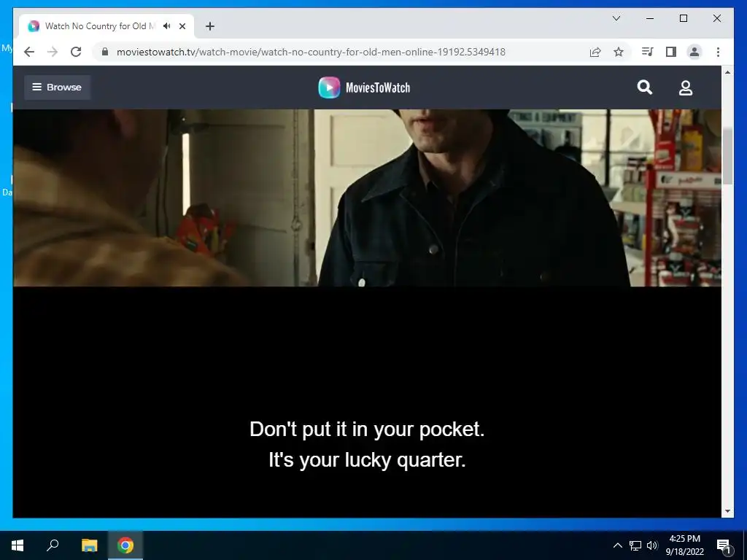
Task: Open Chrome three-dot menu
Action: click(x=718, y=52)
